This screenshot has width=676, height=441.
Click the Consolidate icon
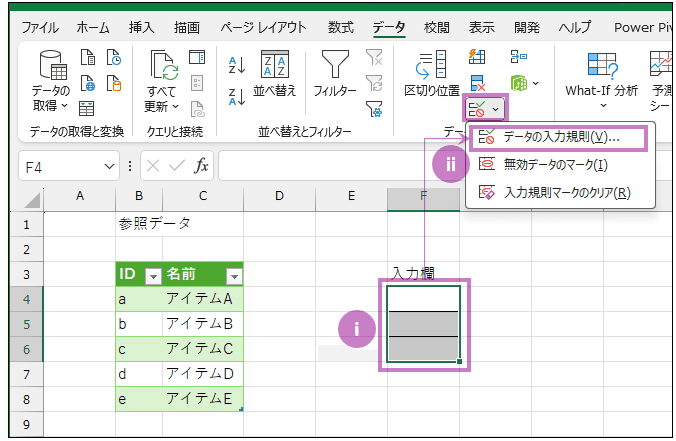519,56
